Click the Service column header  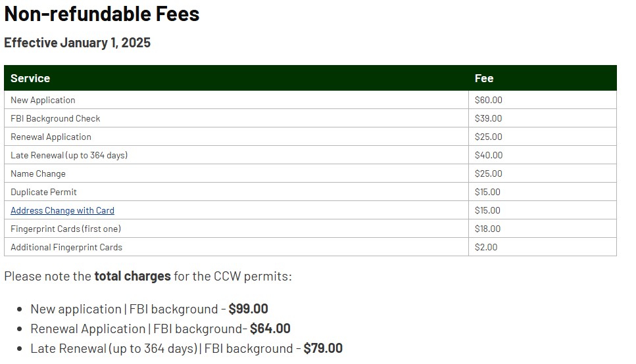pos(30,78)
